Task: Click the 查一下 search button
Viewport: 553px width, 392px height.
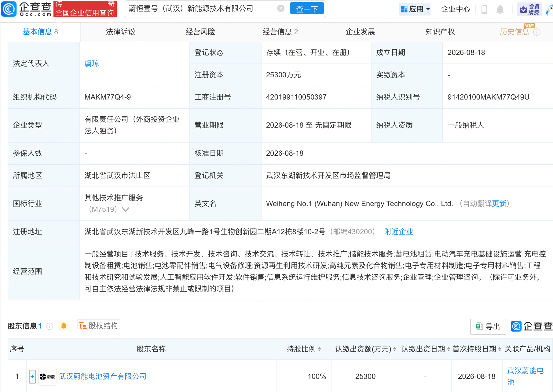Action: coord(307,9)
